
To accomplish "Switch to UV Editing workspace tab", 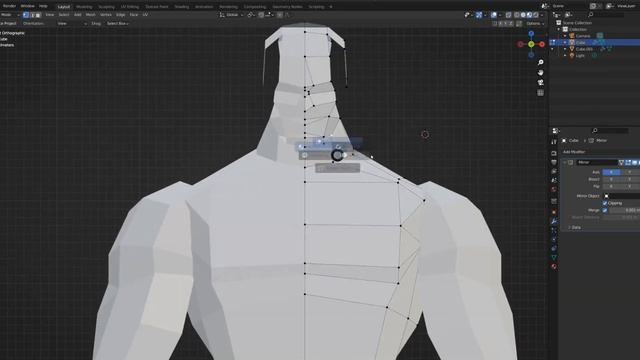I will tap(130, 7).
